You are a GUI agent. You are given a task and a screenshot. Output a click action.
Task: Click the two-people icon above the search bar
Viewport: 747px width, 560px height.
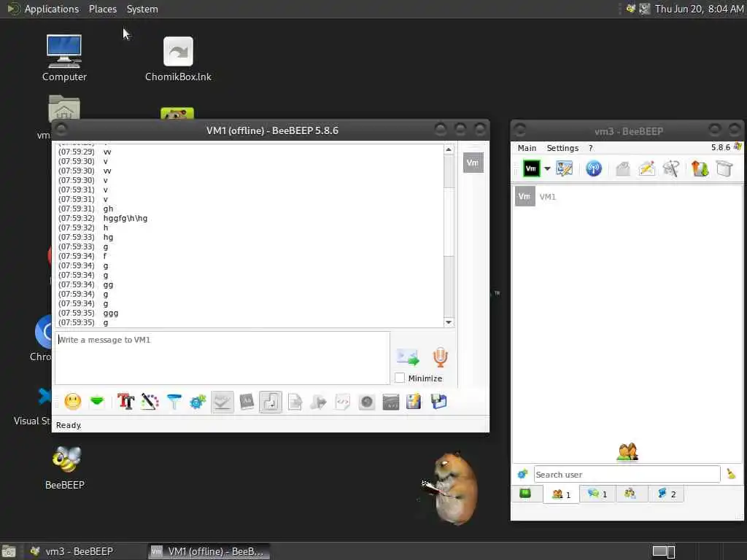(x=627, y=452)
